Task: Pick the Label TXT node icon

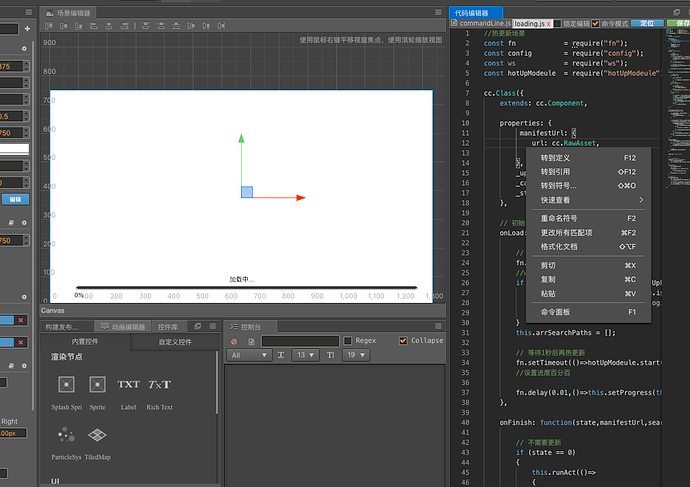Action: [x=128, y=384]
